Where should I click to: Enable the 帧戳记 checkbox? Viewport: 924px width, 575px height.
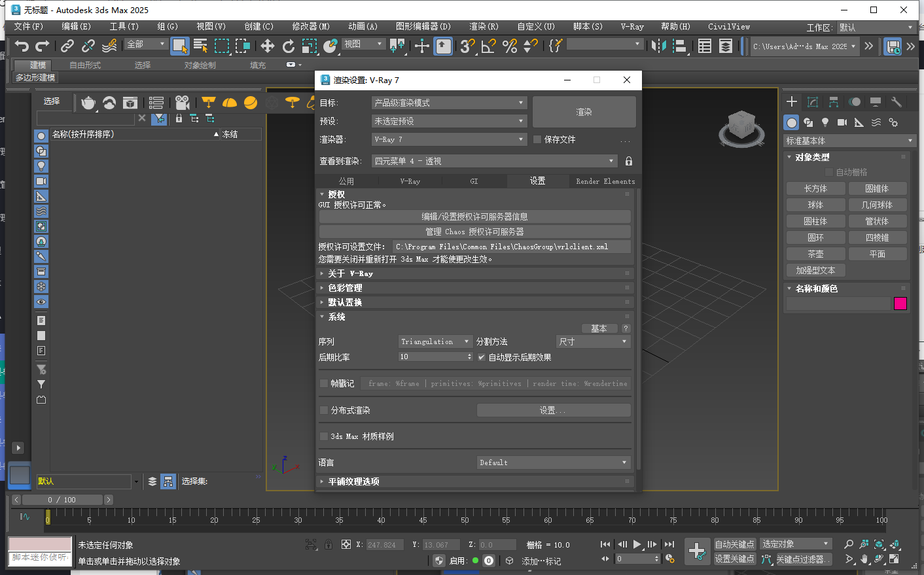[x=323, y=383]
